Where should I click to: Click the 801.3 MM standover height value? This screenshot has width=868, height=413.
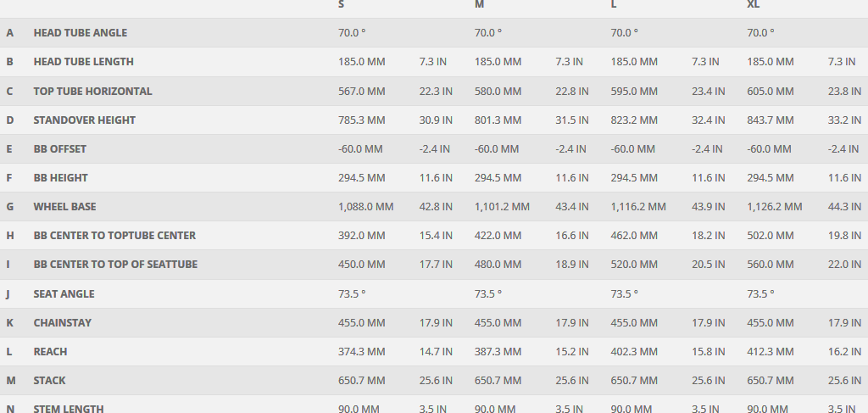498,120
